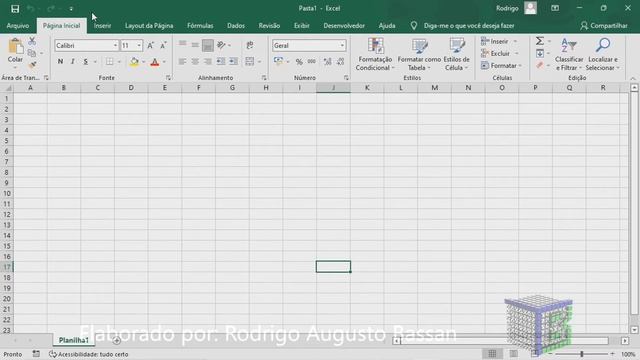Screen dimensions: 640x360
Task: Decrease font size with smaller A
Action: click(x=163, y=46)
